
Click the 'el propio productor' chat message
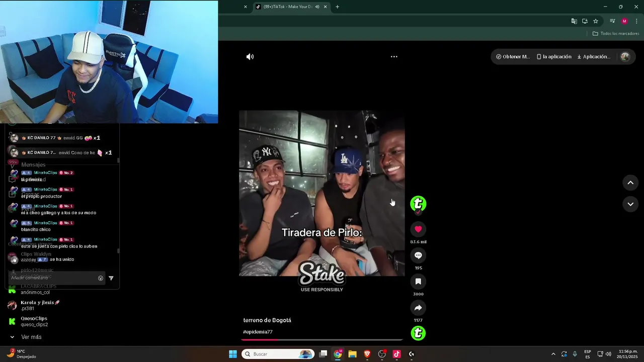pos(41,197)
